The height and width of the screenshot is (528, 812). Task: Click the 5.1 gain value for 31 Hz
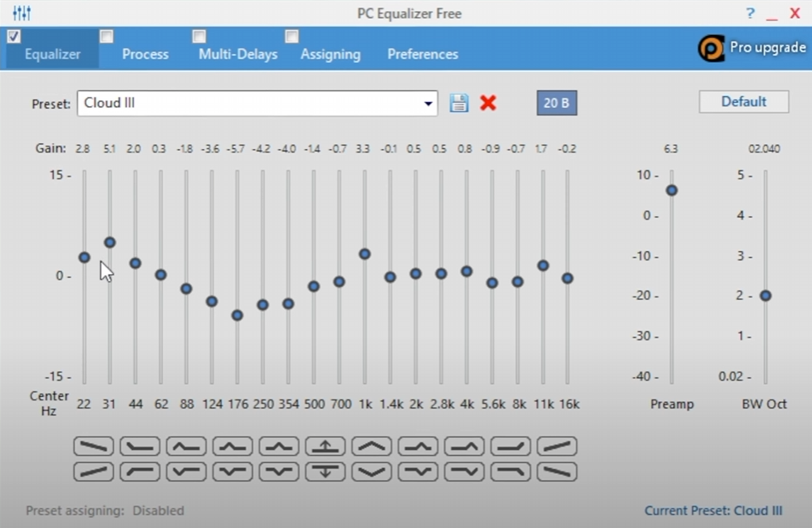[x=109, y=149]
